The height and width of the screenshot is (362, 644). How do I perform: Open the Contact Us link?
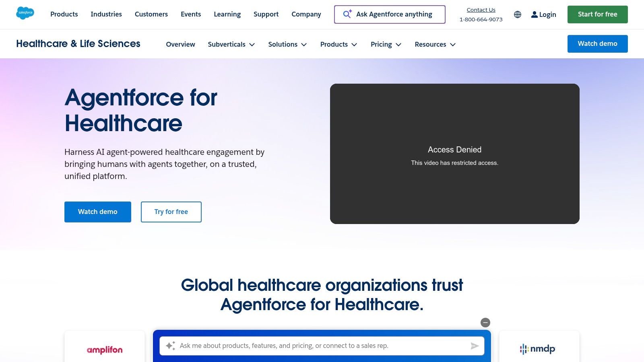coord(481,10)
